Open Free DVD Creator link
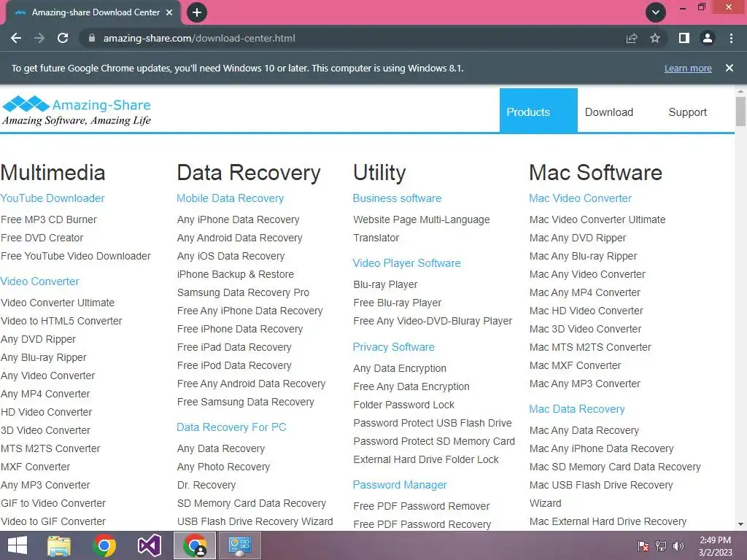The height and width of the screenshot is (560, 747). [42, 238]
